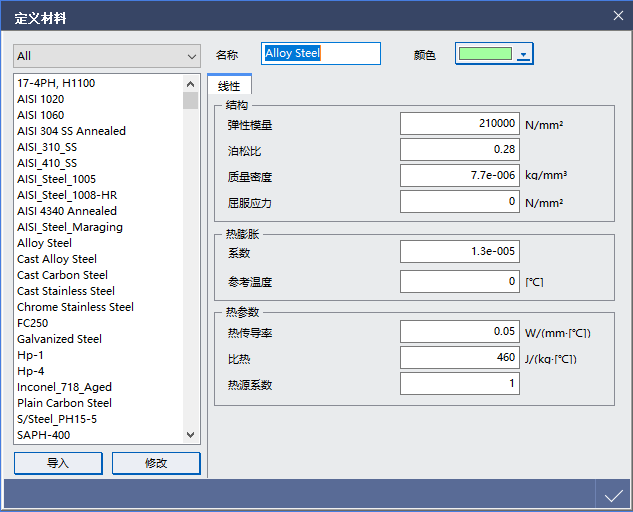Edit the 热传导率 value field
This screenshot has width=633, height=512.
coord(459,332)
